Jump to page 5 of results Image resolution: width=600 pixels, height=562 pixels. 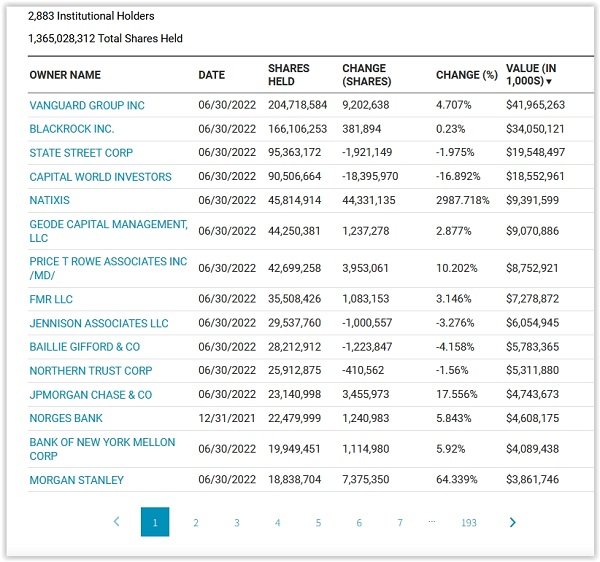tap(318, 523)
